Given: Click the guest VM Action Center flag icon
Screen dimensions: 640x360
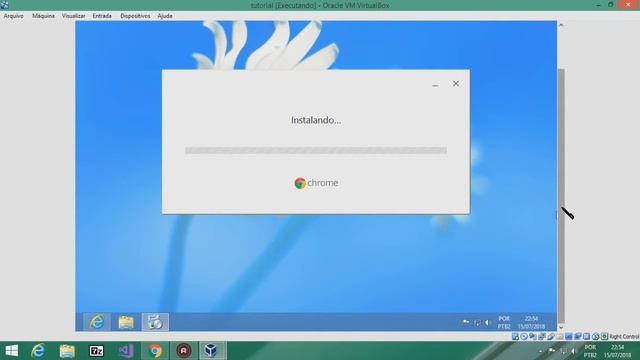Looking at the screenshot, I should pyautogui.click(x=466, y=322).
